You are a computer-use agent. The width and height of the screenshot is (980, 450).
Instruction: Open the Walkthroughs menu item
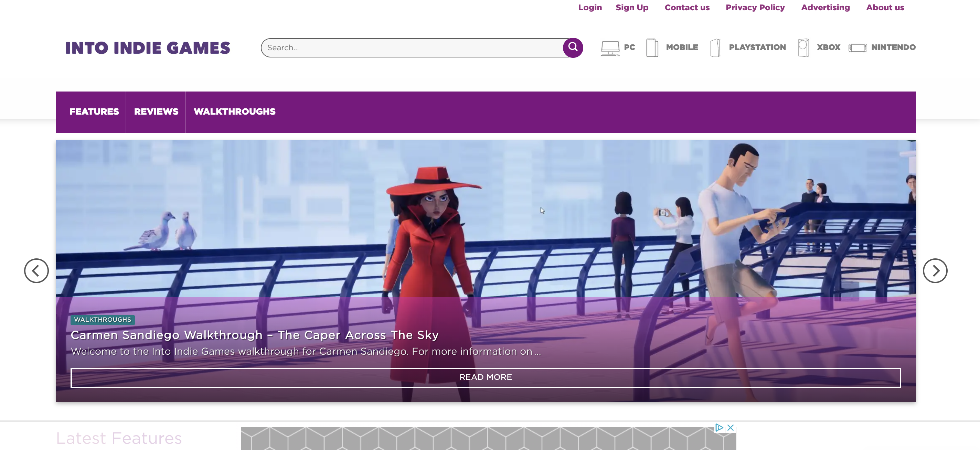234,111
